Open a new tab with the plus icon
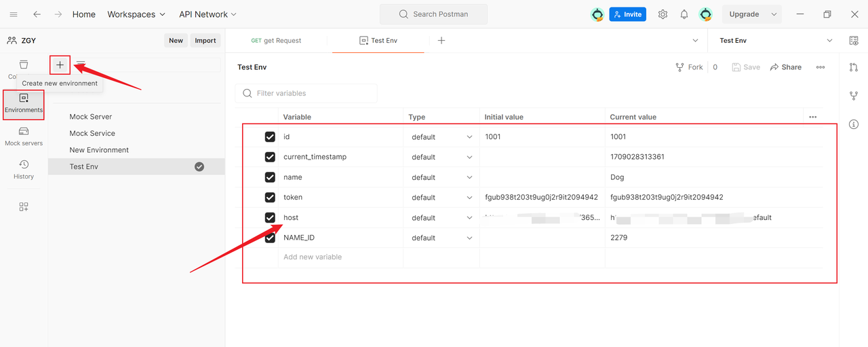This screenshot has width=868, height=347. tap(441, 41)
